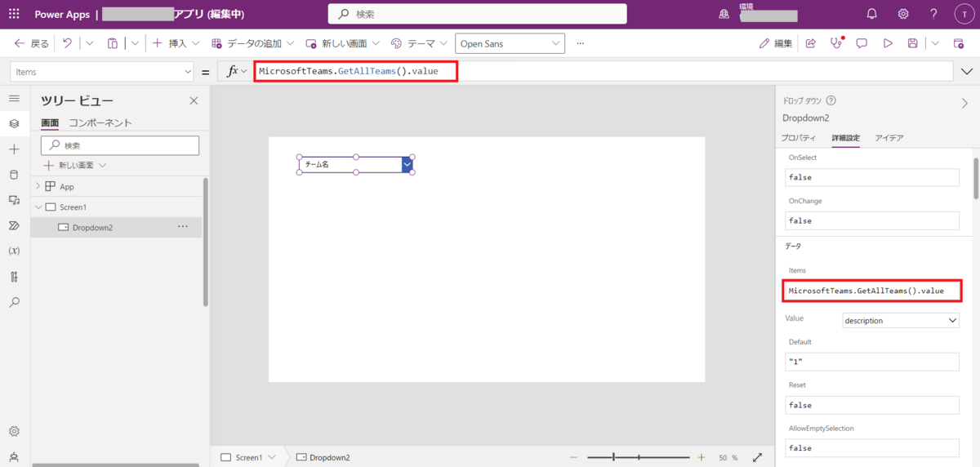This screenshot has width=980, height=467.
Task: Click the zoom out minus button
Action: [x=574, y=457]
